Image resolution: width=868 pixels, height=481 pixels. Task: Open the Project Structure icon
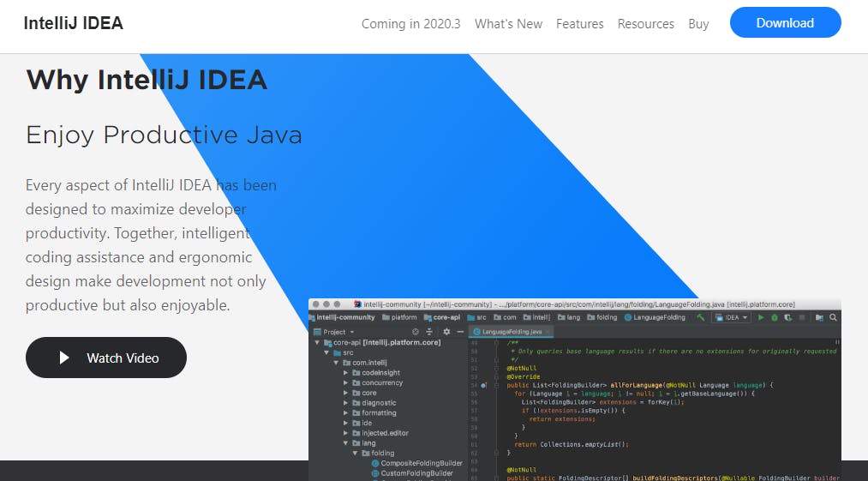pyautogui.click(x=819, y=317)
